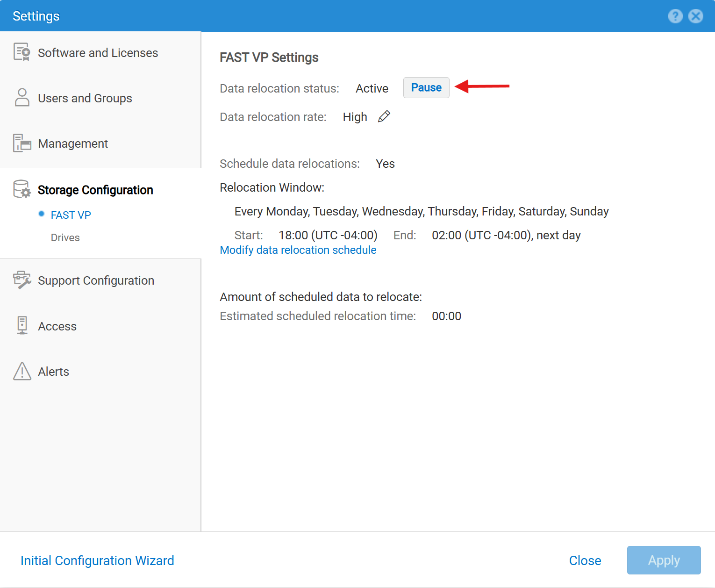The image size is (715, 588).
Task: Click the blue bullet next to FAST VP
Action: [41, 214]
